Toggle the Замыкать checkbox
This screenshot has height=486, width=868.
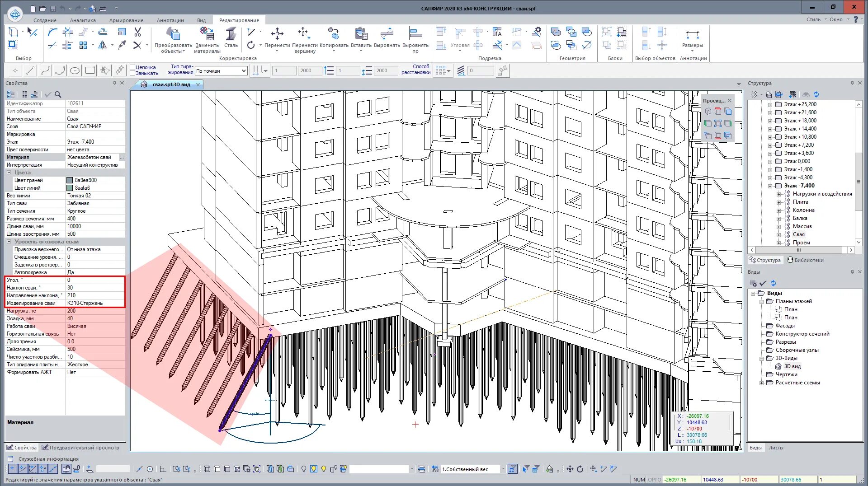pyautogui.click(x=132, y=73)
